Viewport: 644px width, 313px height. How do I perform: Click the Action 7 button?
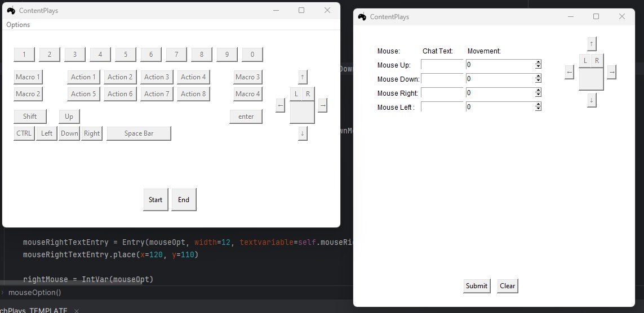point(157,94)
